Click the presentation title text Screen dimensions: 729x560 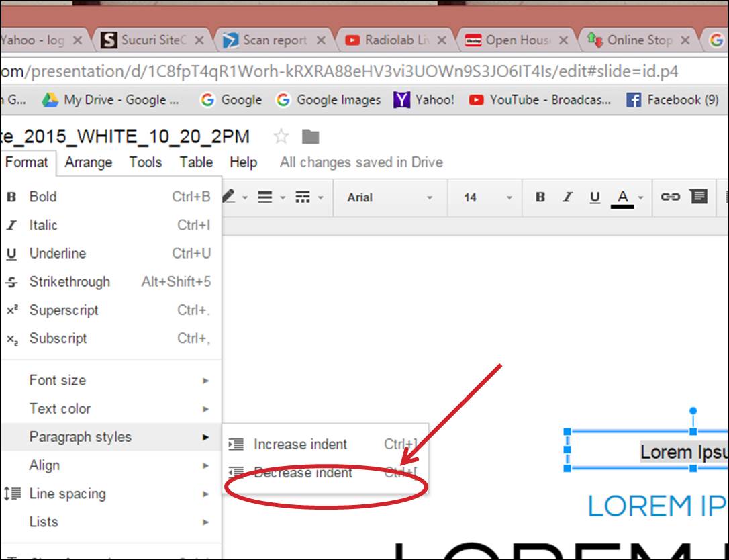(x=126, y=137)
